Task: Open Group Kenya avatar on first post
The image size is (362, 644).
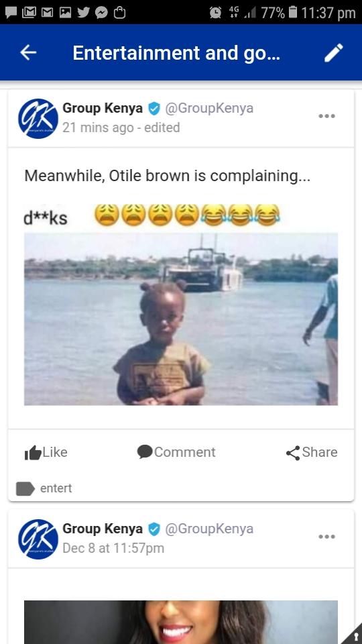Action: (38, 118)
